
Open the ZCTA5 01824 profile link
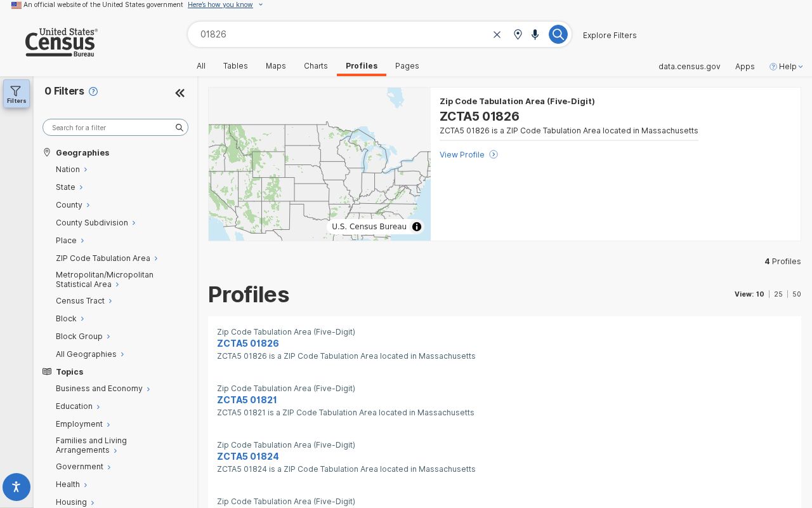click(x=248, y=457)
